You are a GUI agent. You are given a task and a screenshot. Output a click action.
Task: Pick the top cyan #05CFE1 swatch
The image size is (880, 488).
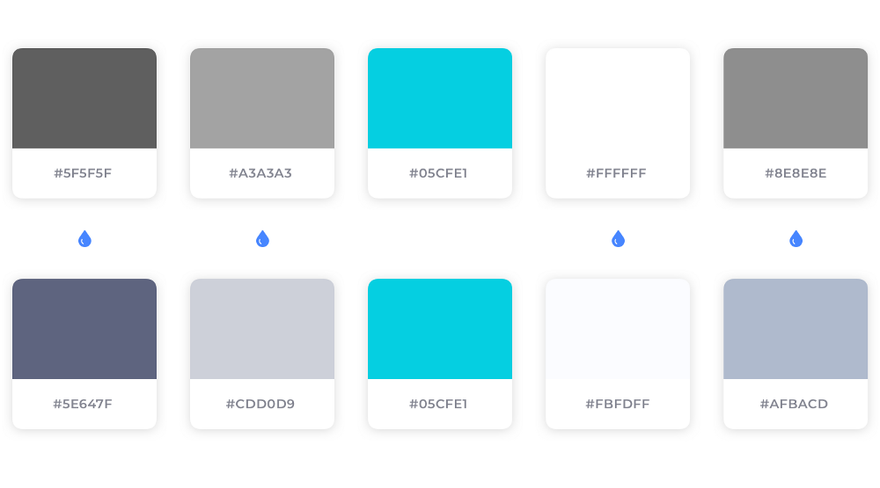440,98
